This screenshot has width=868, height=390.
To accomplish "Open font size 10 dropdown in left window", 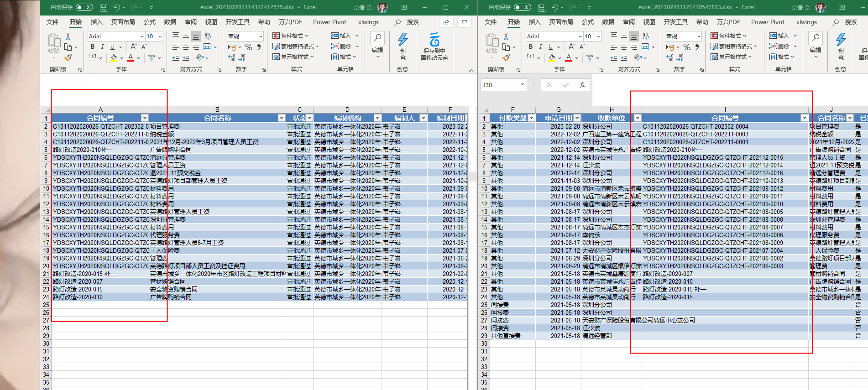I will (x=160, y=36).
